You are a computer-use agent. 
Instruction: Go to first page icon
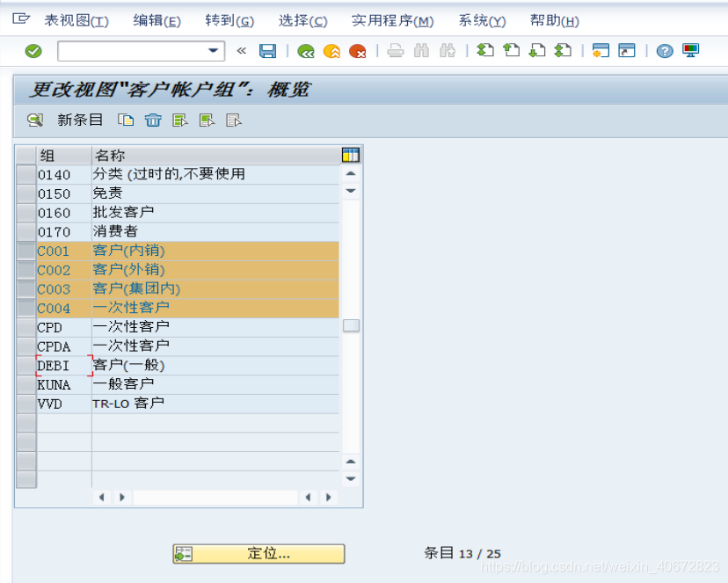(x=485, y=50)
